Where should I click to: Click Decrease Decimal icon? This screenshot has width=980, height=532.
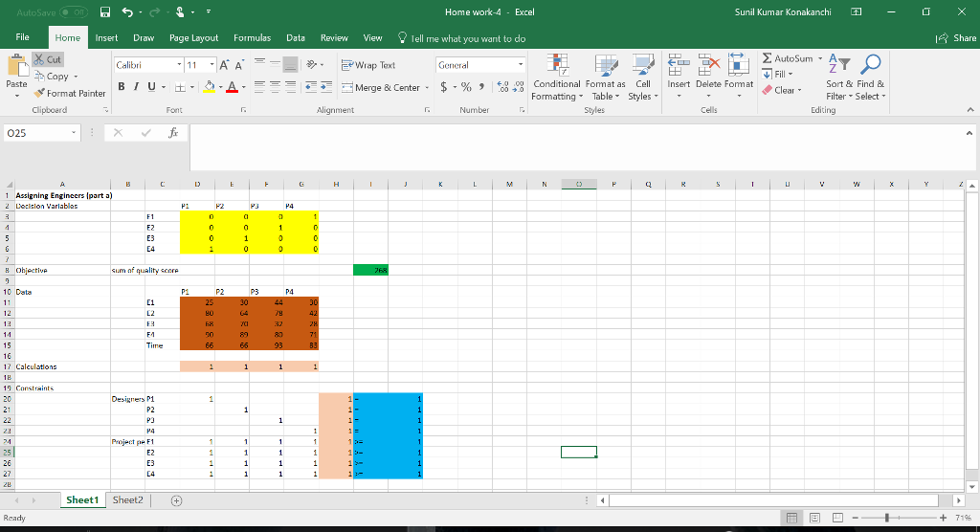tap(518, 87)
